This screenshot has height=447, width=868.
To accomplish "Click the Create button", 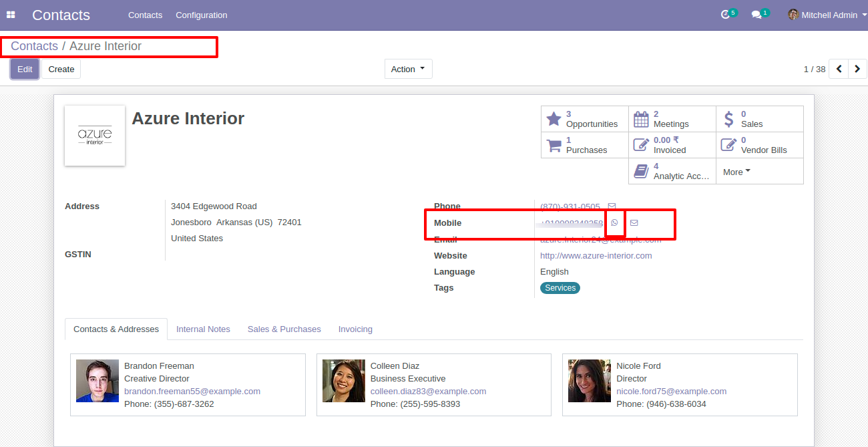I will pos(61,69).
